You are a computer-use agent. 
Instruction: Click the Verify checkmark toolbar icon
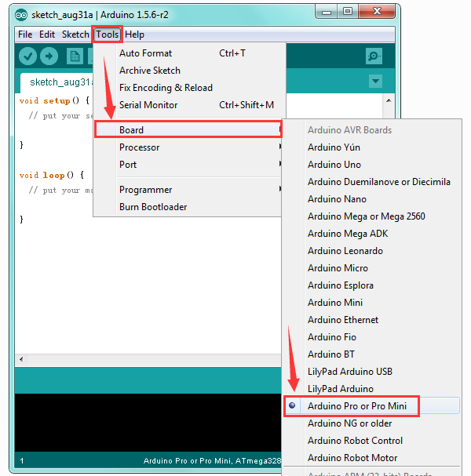(27, 56)
